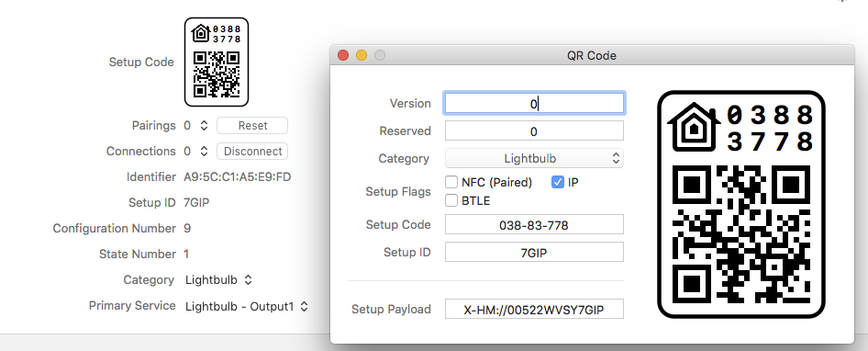Click the Configuration Number value 9
The width and height of the screenshot is (868, 351).
tap(186, 229)
